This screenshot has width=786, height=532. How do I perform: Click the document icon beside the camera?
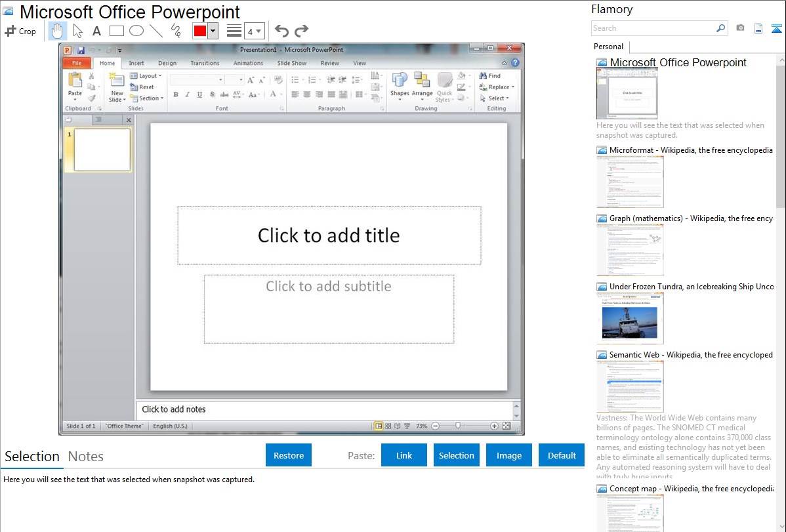click(758, 28)
